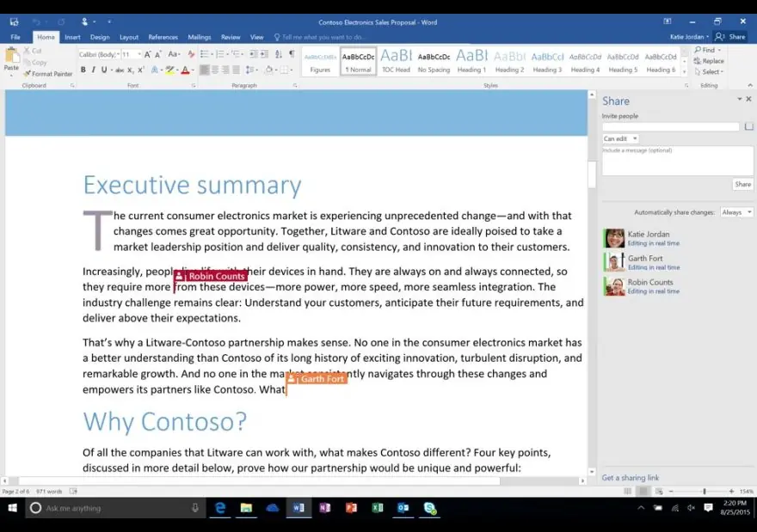Switch to the Insert tab
The width and height of the screenshot is (757, 532).
pos(72,37)
